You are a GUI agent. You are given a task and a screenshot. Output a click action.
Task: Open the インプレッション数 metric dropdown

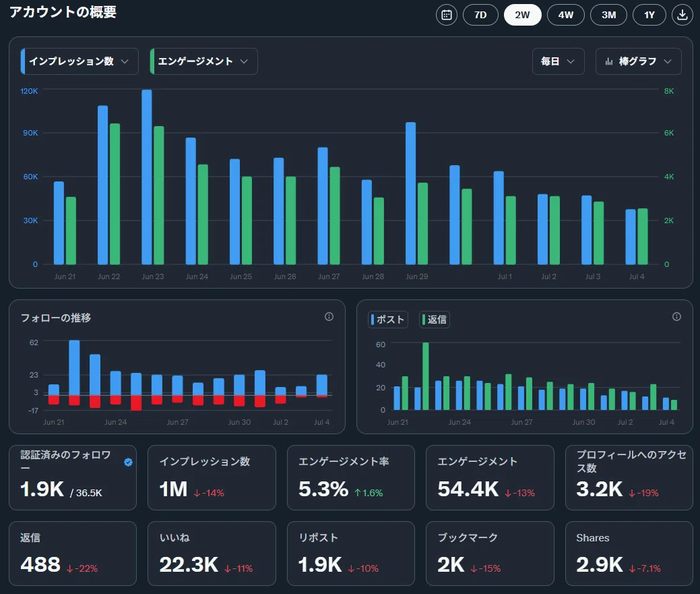click(x=79, y=61)
